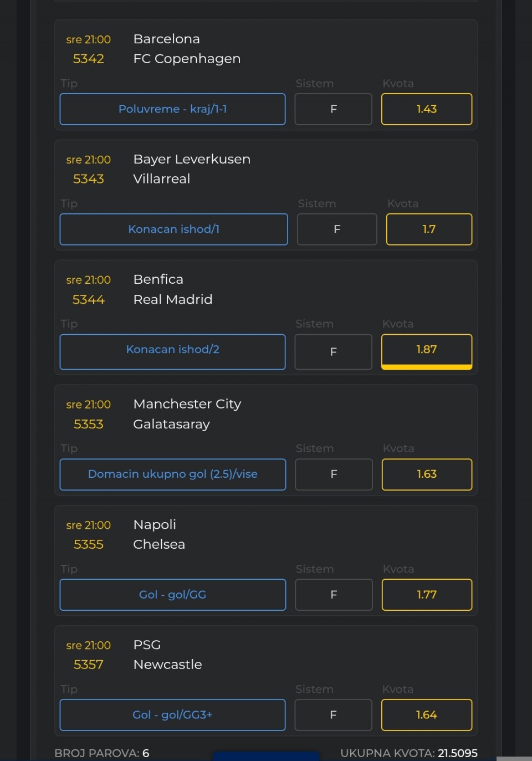Click the 1.43 kvota box
532x761 pixels.
427,109
